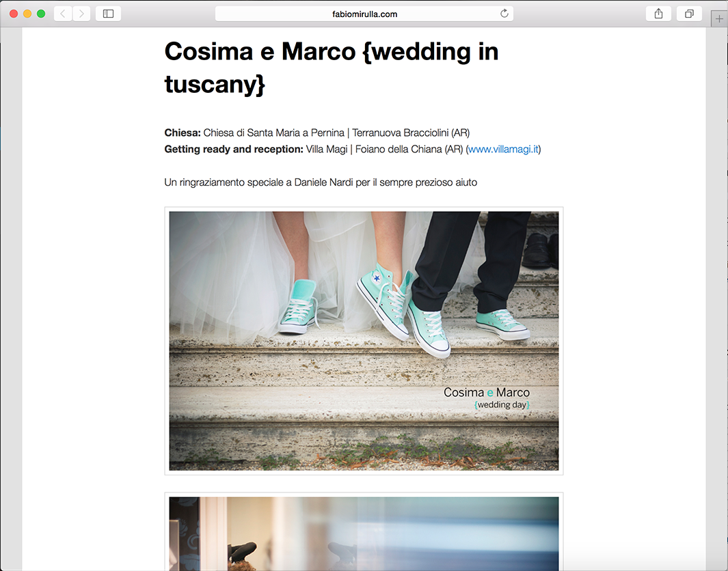Open the turquoise sneakers wedding photo
The height and width of the screenshot is (571, 728).
(x=364, y=341)
